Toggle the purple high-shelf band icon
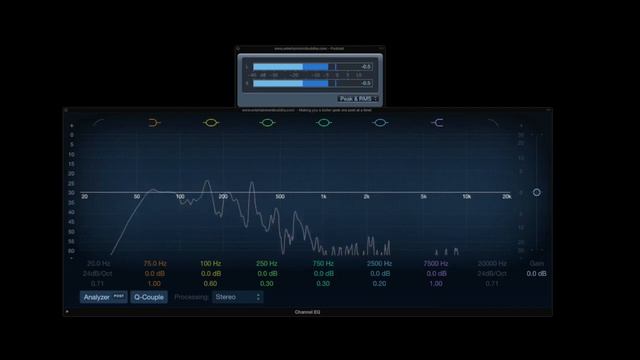 point(437,122)
